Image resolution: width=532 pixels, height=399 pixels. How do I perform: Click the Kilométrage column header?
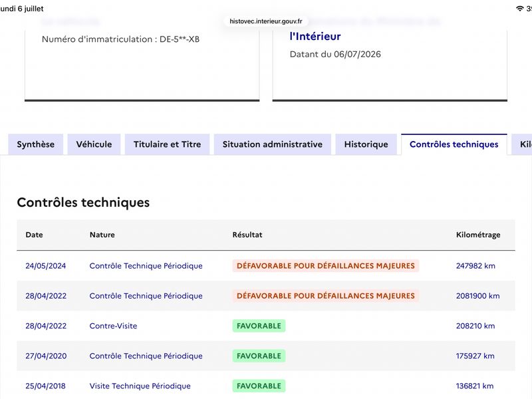point(478,235)
